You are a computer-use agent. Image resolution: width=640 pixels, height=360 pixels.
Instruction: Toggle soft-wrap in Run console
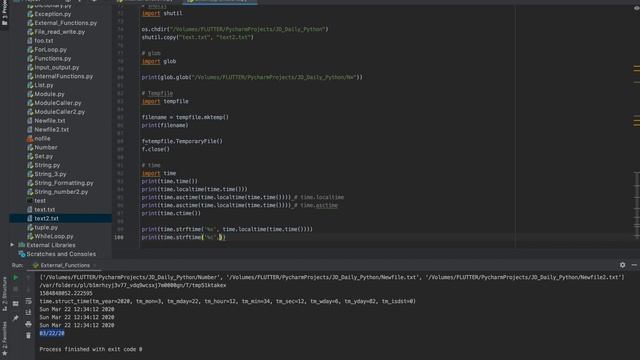[28, 301]
